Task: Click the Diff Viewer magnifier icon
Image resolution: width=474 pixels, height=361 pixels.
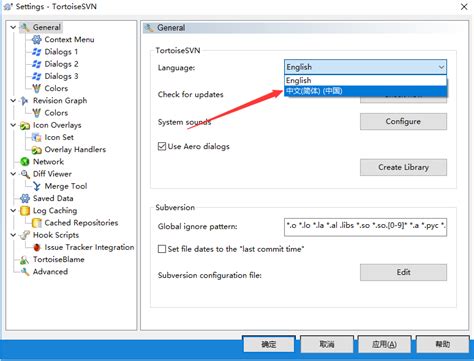Action: (25, 174)
